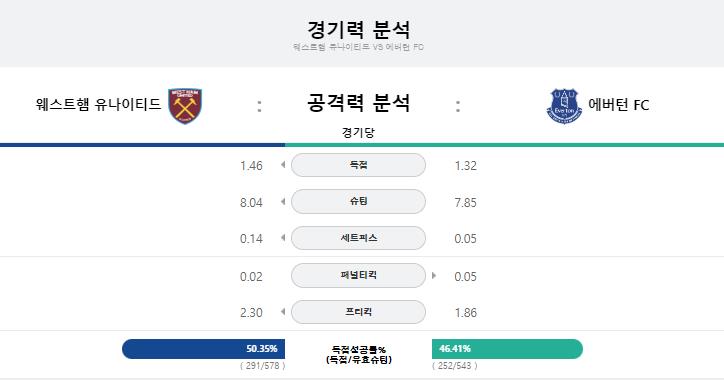Click the blue 50.35% success rate bar
724x380 pixels.
click(204, 349)
